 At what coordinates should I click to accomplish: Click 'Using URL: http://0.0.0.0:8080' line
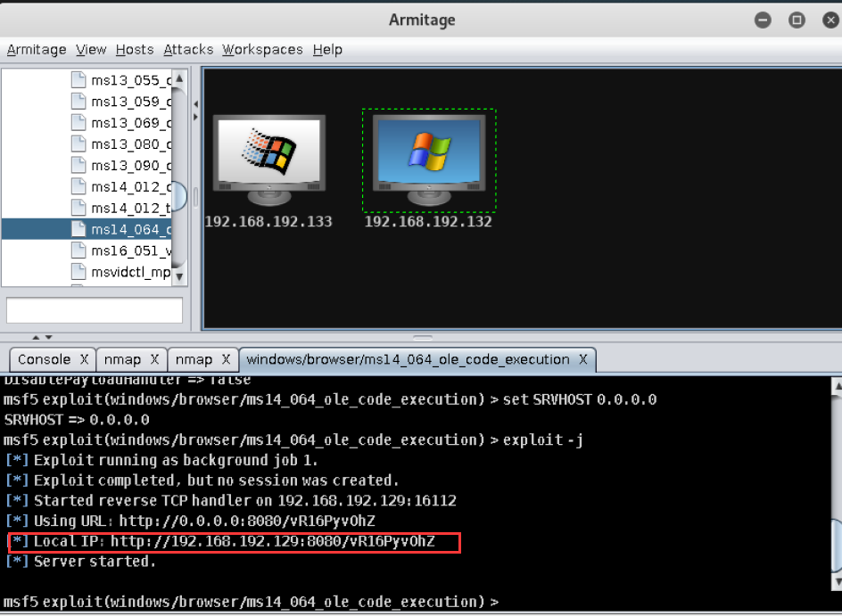[191, 521]
